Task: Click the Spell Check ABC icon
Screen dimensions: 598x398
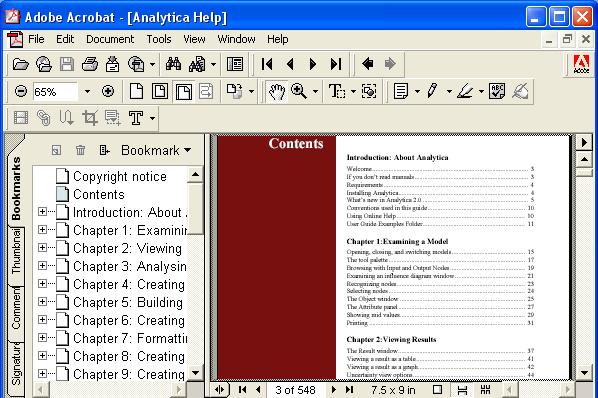Action: click(497, 91)
